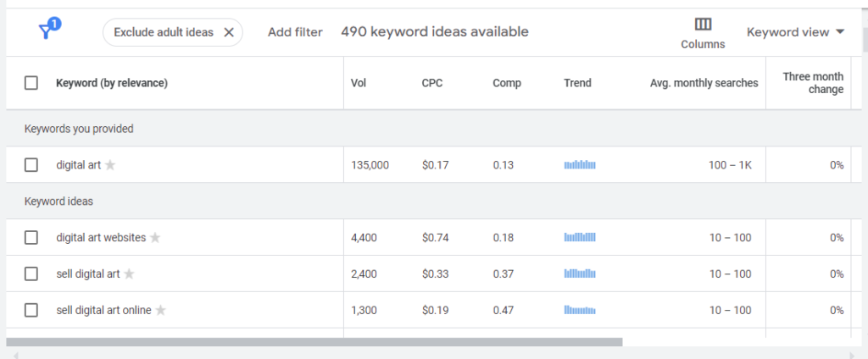Click the 0.13 competition value
Screen dimensions: 868x359
(x=504, y=165)
